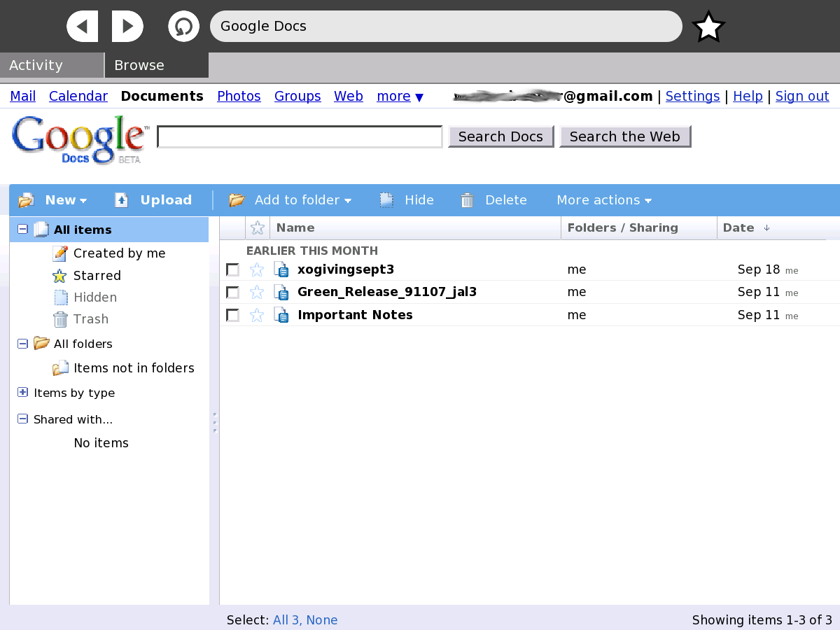Viewport: 840px width, 630px height.
Task: Bookmark the page with the star icon
Action: pyautogui.click(x=708, y=27)
